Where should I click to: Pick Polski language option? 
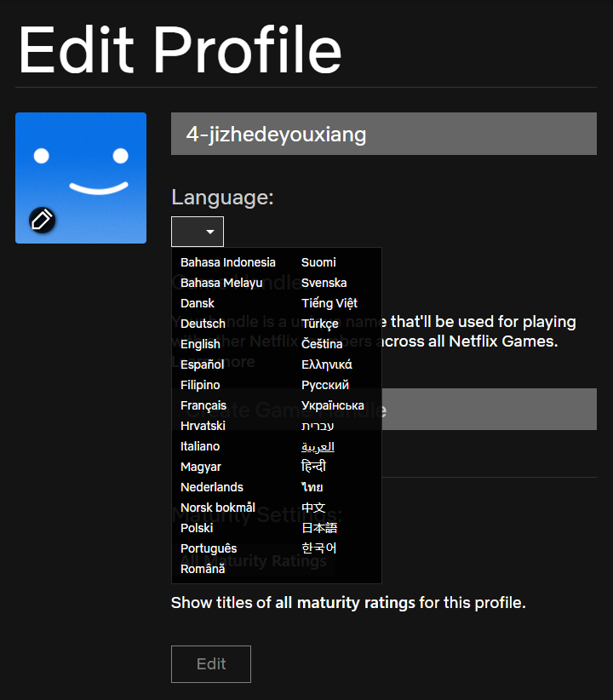click(197, 528)
